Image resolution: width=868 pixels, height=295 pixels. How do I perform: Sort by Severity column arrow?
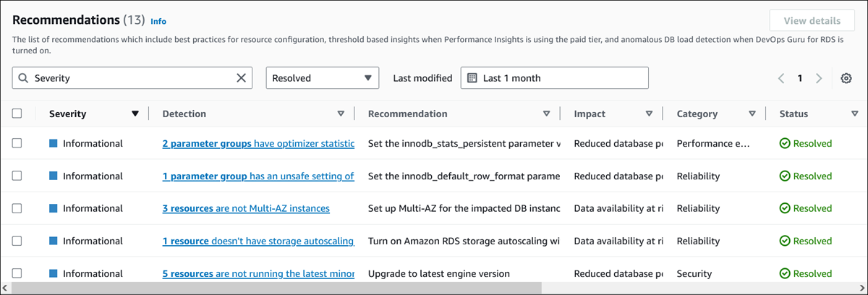[x=135, y=114]
